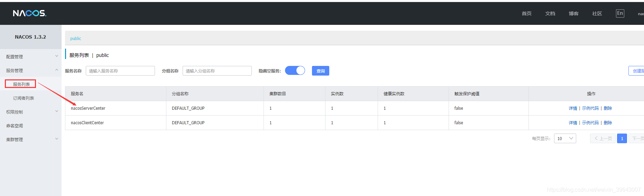Open 博客 in top navigation
The height and width of the screenshot is (196, 644).
574,13
